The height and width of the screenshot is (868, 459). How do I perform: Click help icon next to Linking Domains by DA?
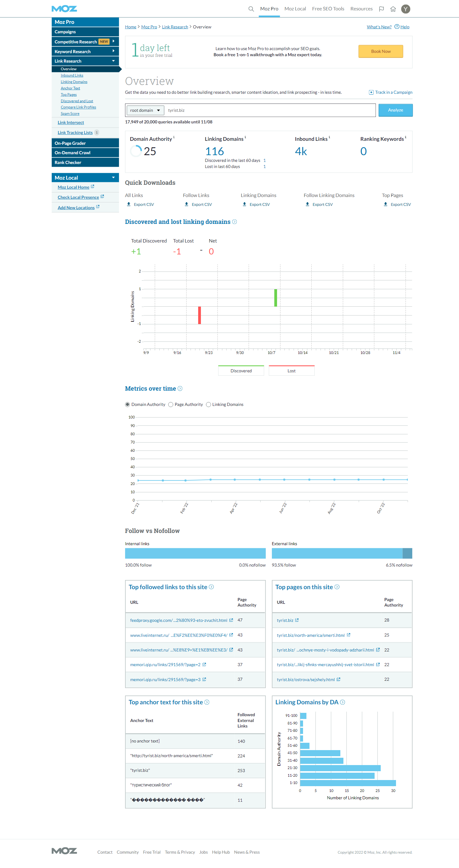point(343,702)
